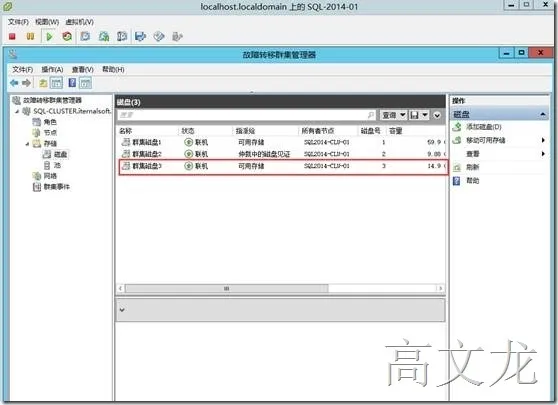
Task: Open 查看 submenu in actions pane
Action: (x=473, y=154)
